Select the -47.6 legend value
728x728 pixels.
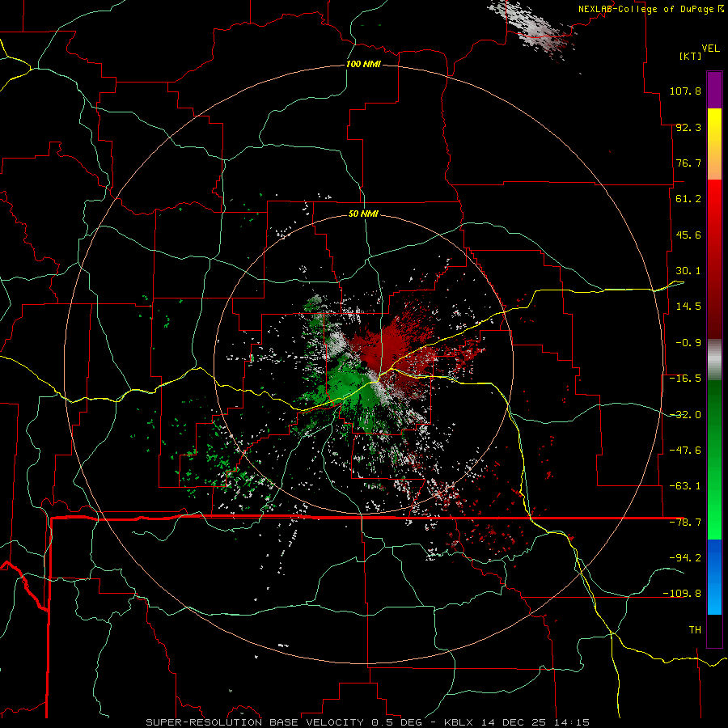(685, 451)
